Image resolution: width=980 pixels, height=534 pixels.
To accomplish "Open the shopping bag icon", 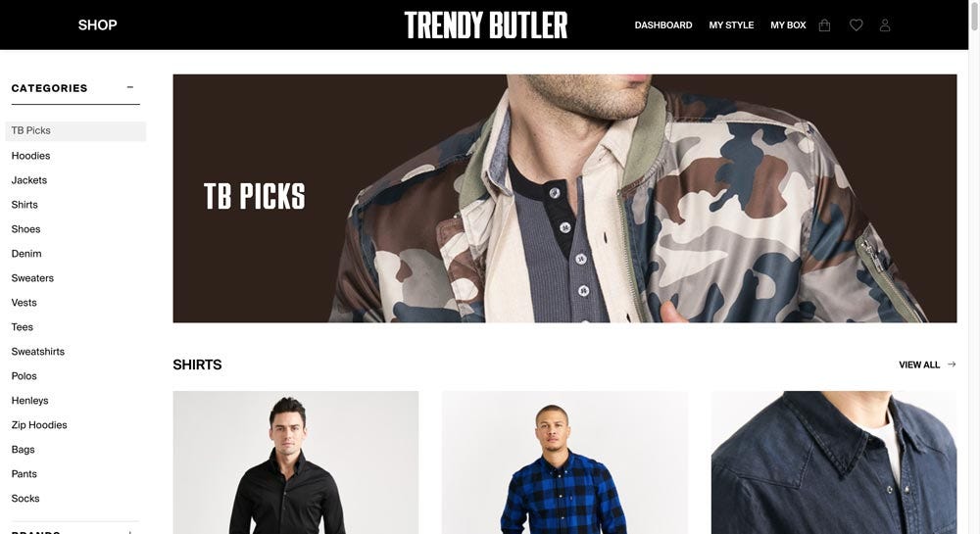I will point(824,24).
